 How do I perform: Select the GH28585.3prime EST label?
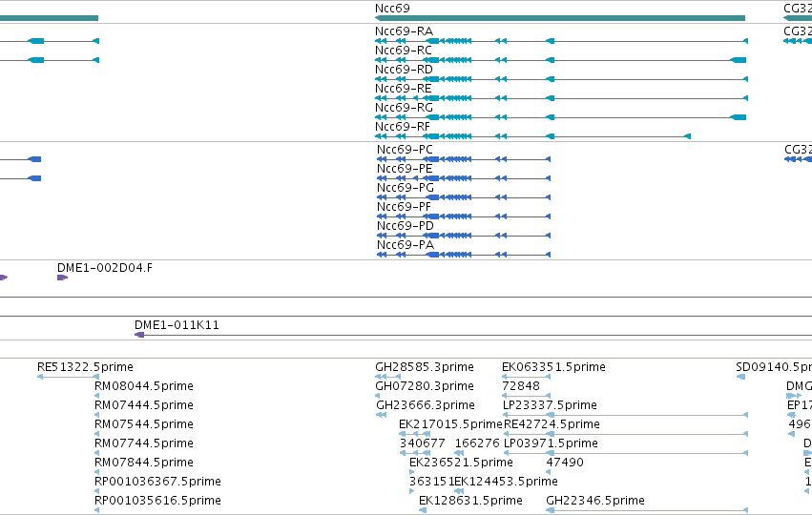coord(424,367)
